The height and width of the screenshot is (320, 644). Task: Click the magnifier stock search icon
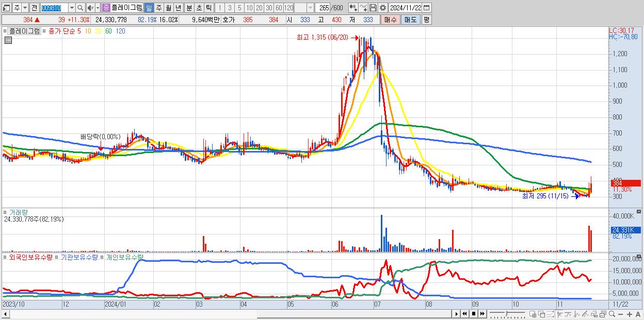click(80, 8)
